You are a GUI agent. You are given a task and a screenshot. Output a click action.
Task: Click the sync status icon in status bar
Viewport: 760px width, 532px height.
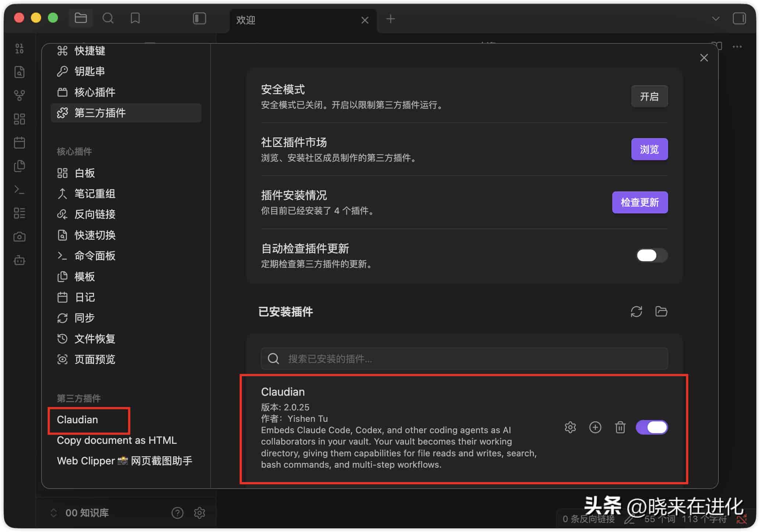742,519
